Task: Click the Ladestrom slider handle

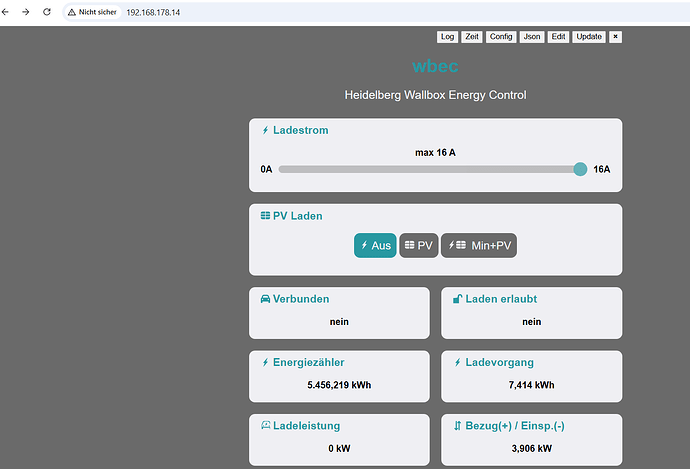Action: point(580,169)
